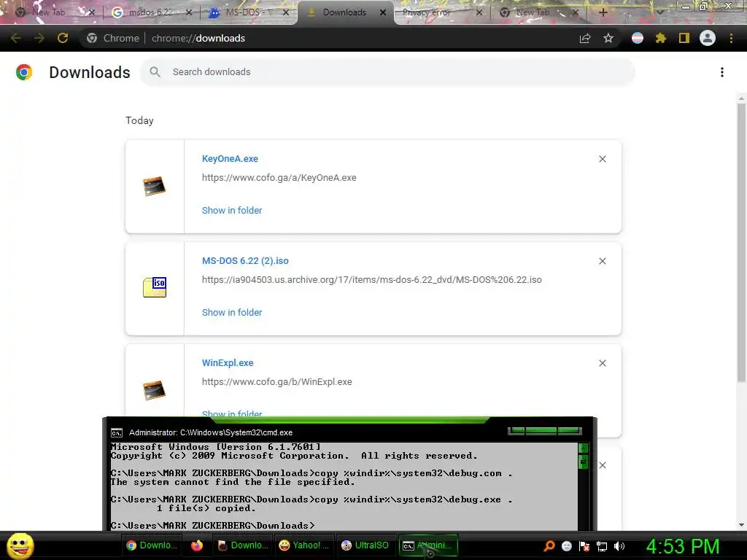Go forward using the browser forward arrow
This screenshot has height=560, width=747.
(39, 38)
